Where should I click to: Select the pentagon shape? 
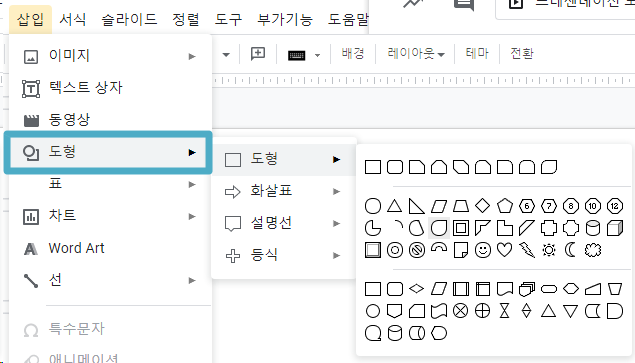pyautogui.click(x=505, y=206)
